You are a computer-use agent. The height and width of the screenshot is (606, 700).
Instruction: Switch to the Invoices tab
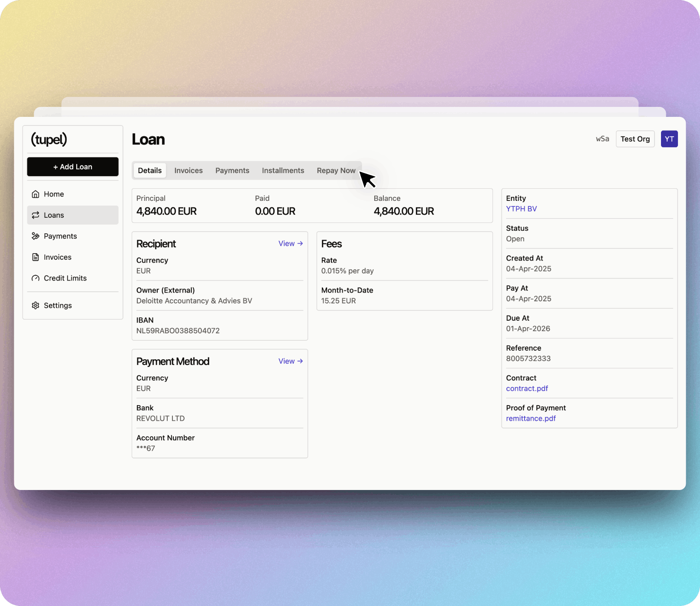click(x=188, y=171)
